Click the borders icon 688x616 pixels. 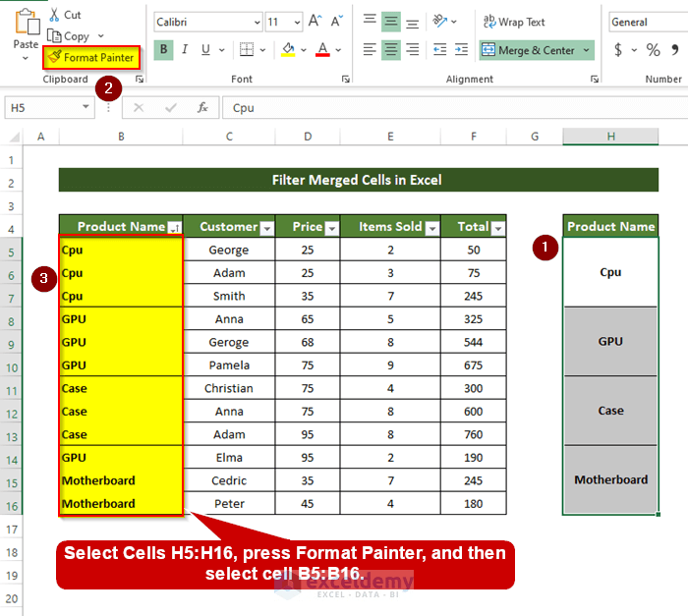tap(247, 49)
